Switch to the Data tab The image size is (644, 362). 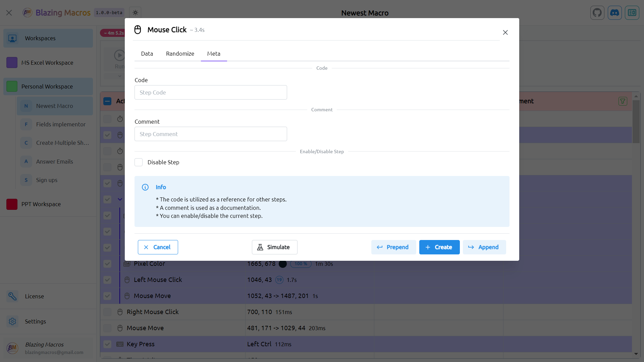coord(147,54)
